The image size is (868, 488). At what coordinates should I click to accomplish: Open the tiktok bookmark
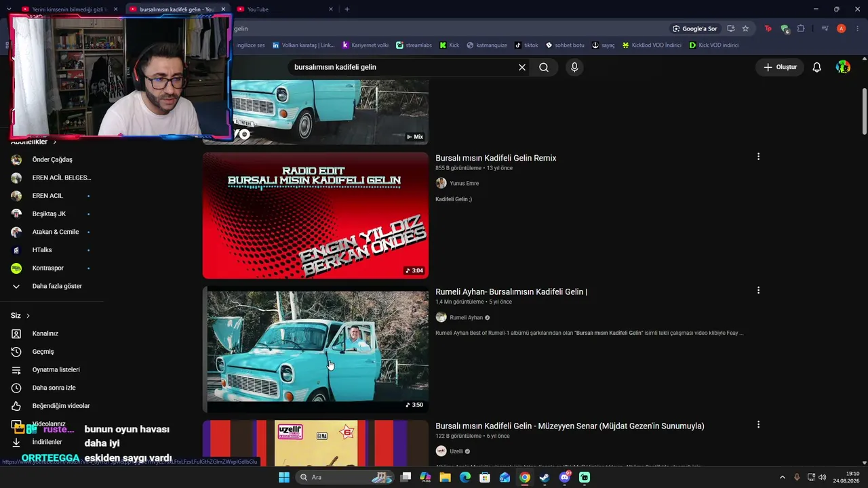[x=526, y=45]
